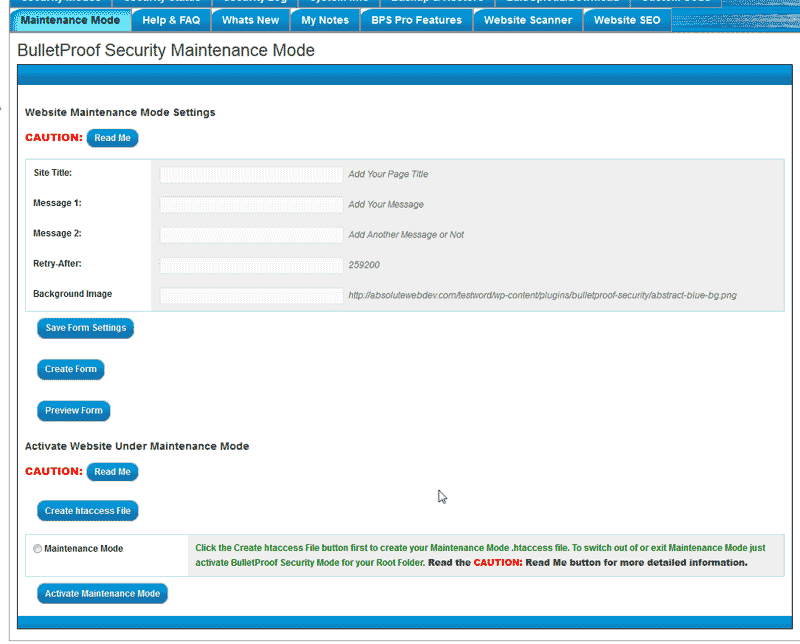Click the 'Add Your Message' hint text
This screenshot has height=644, width=800.
pos(386,204)
